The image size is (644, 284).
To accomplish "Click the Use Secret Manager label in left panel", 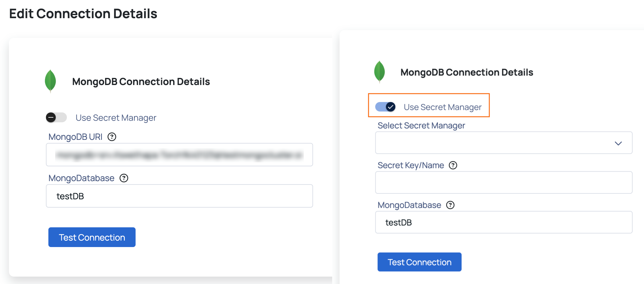I will point(116,118).
